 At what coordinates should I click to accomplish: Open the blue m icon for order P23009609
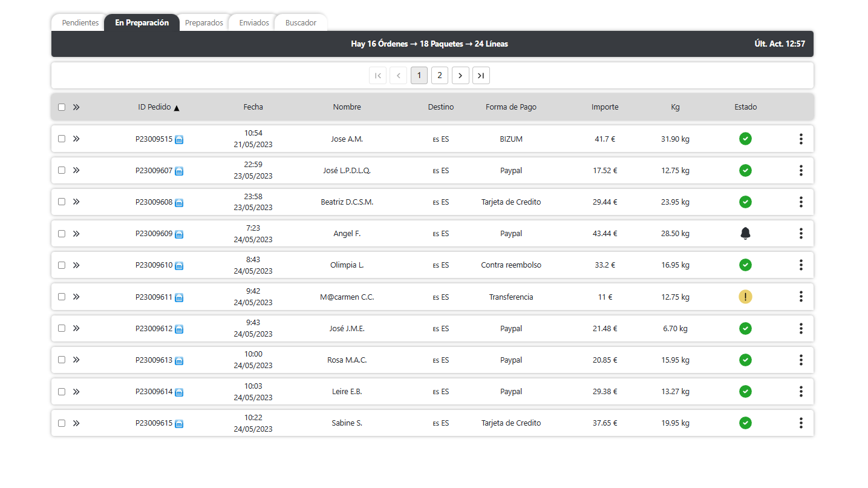[x=179, y=234]
